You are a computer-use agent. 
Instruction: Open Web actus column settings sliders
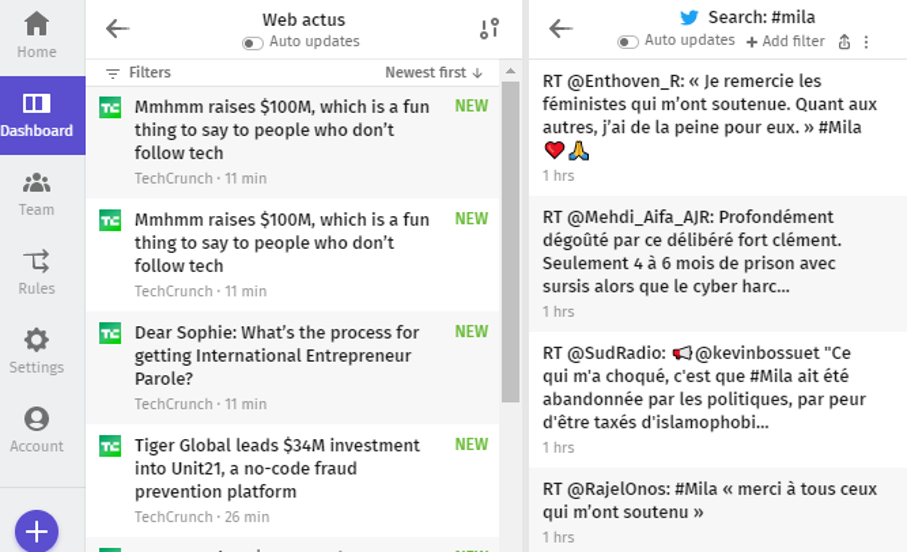click(489, 28)
